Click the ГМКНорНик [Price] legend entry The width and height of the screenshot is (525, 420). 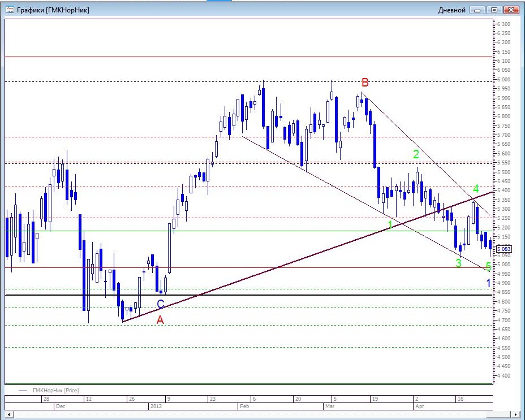(x=49, y=390)
